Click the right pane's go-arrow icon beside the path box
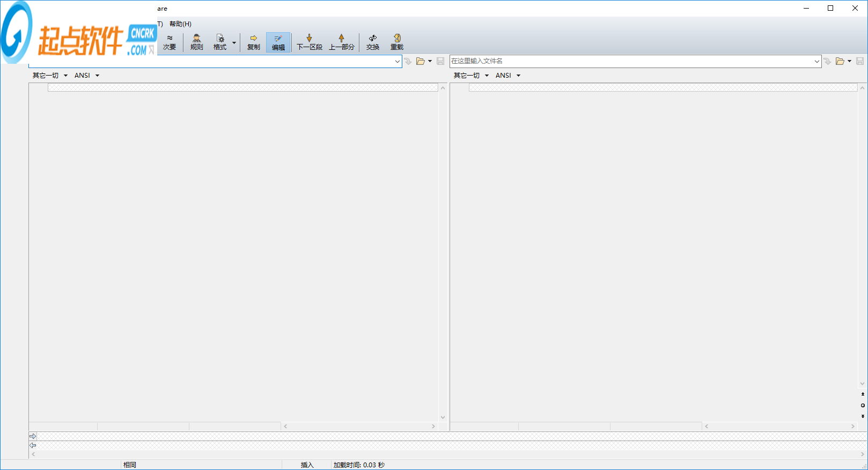Viewport: 868px width, 470px height. pos(828,61)
